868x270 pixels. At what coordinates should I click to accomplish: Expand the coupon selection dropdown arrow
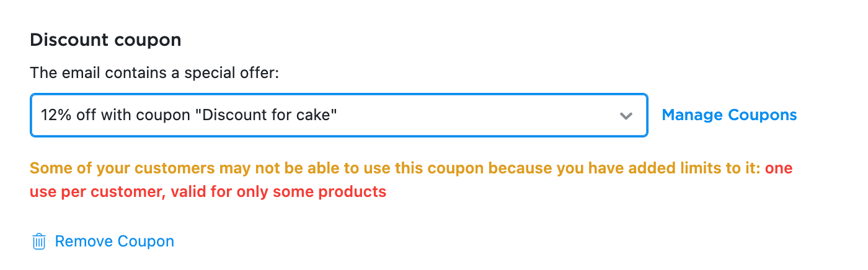click(x=626, y=116)
